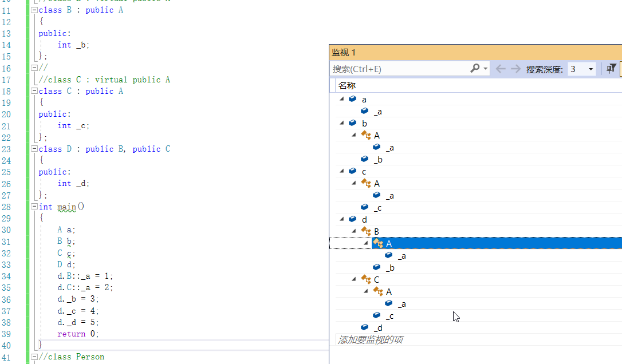
Task: Collapse base class C under variable d
Action: [354, 279]
